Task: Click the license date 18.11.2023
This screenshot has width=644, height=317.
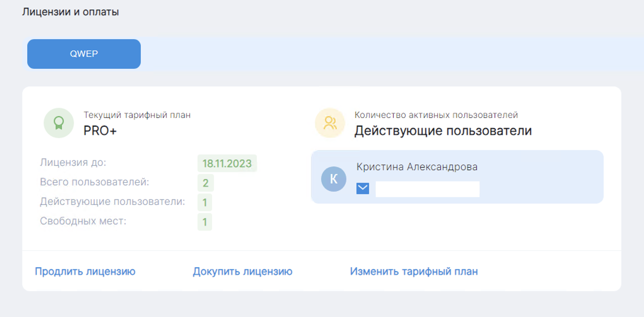Action: [x=227, y=163]
